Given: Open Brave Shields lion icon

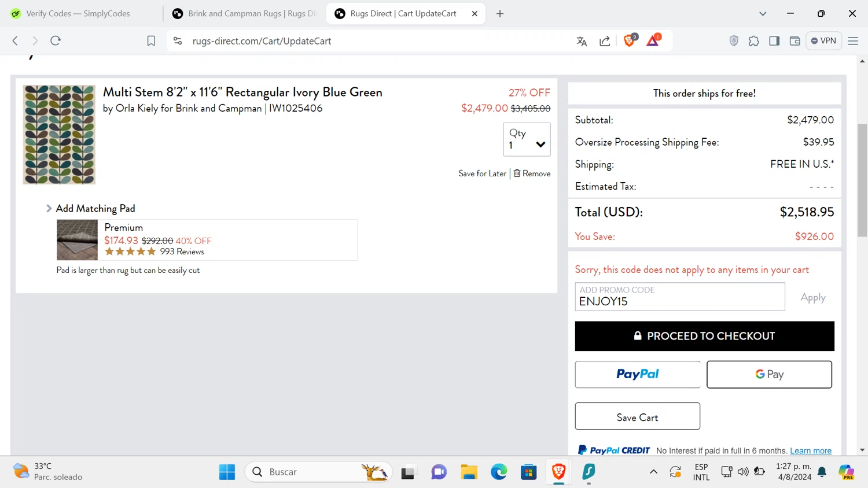Looking at the screenshot, I should [630, 40].
